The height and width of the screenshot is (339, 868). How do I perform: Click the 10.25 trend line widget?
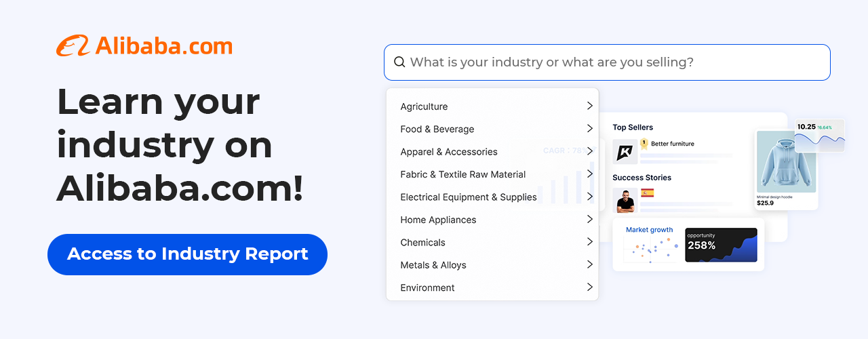click(x=820, y=136)
